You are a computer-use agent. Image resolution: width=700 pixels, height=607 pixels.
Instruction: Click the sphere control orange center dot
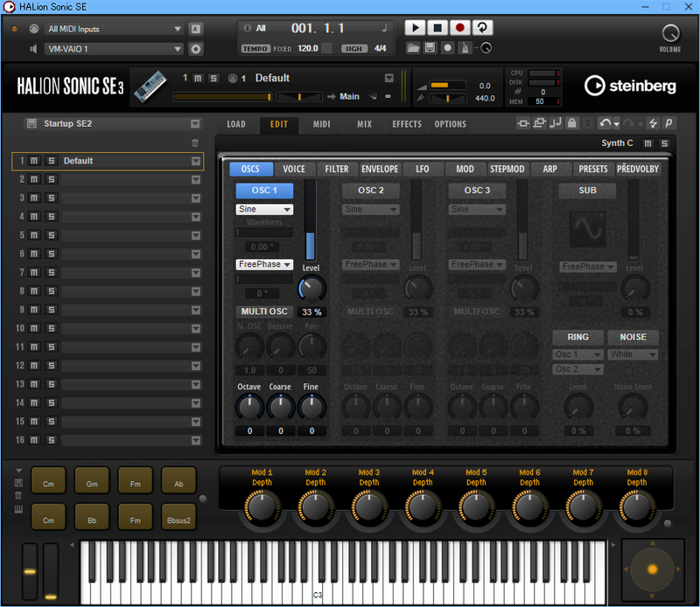coord(652,569)
